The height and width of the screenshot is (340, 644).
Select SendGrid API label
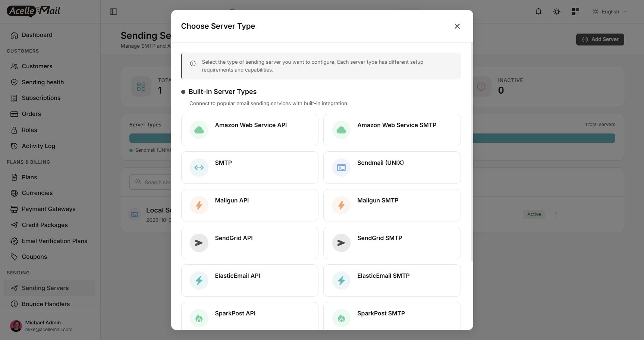pos(234,238)
